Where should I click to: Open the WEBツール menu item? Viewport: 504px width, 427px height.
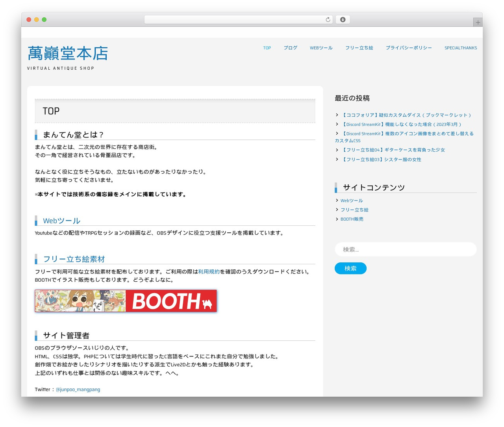321,48
